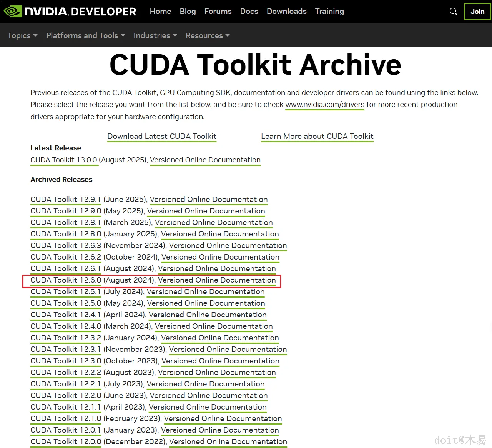Open CUDA Toolkit 12.8.1 link
The height and width of the screenshot is (448, 492).
coord(66,223)
